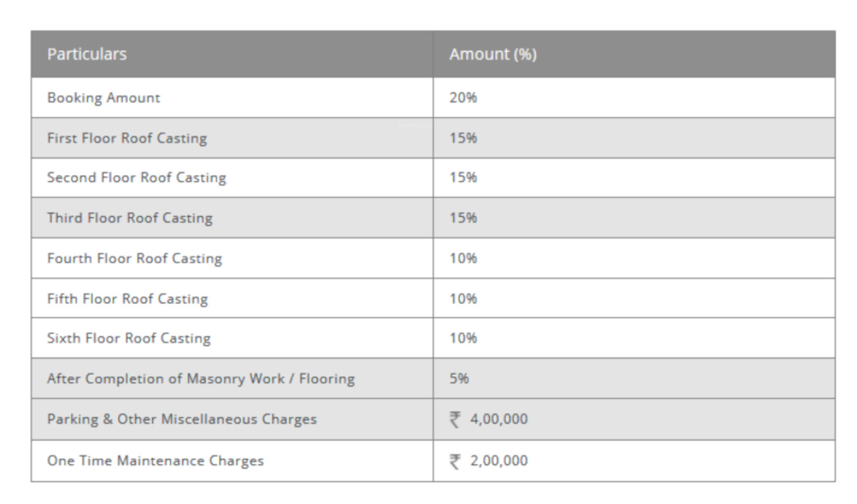Click the rupee symbol beside 2,00,000
The image size is (857, 504).
(x=455, y=461)
